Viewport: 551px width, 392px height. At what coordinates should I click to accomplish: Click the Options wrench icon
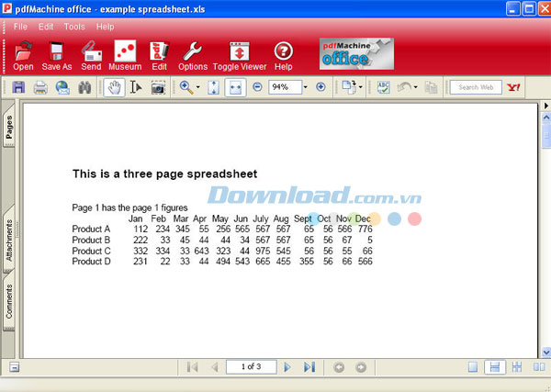point(193,55)
